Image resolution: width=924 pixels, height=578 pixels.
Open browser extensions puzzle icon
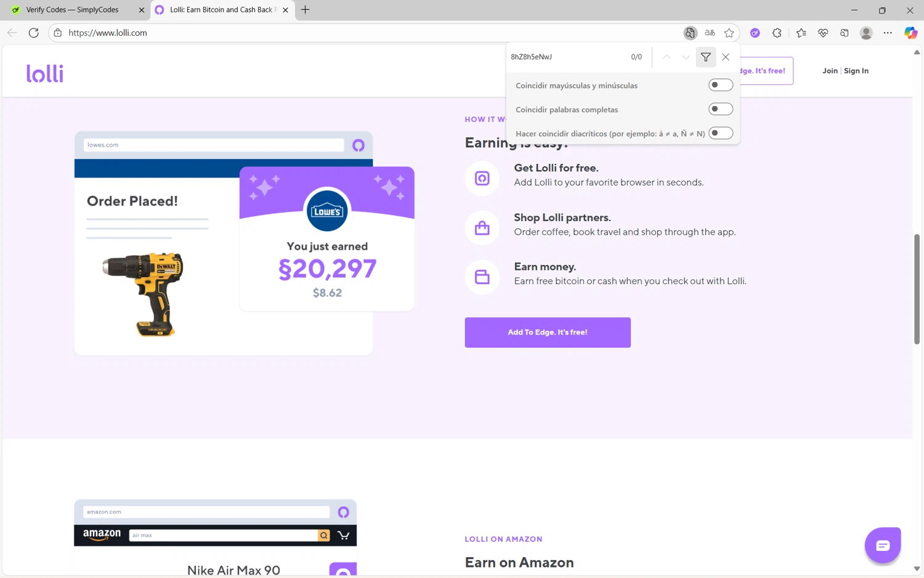coord(777,33)
